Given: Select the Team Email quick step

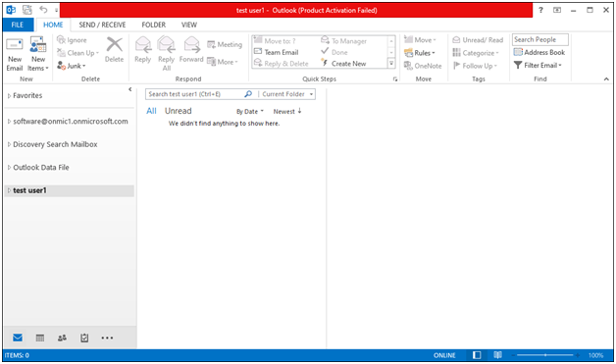Looking at the screenshot, I should pos(277,52).
